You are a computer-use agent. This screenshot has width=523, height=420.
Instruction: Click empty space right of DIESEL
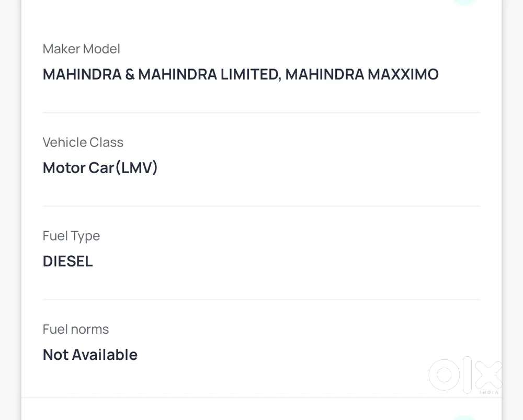[x=288, y=261]
